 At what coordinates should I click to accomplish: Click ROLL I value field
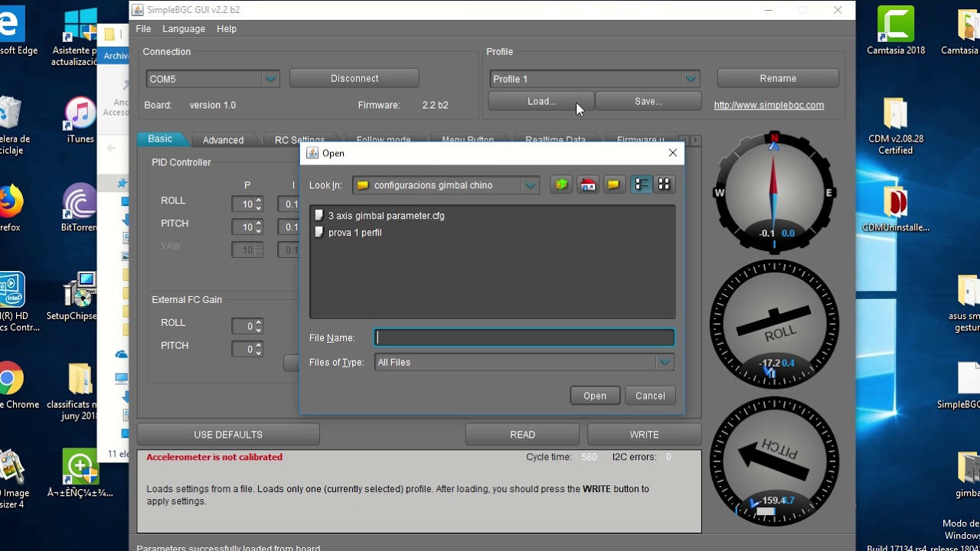tap(291, 204)
